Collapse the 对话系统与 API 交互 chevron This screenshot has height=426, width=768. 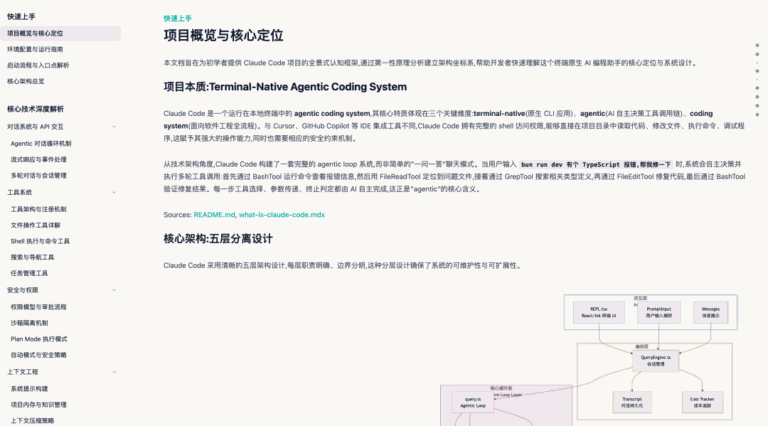[x=114, y=127]
